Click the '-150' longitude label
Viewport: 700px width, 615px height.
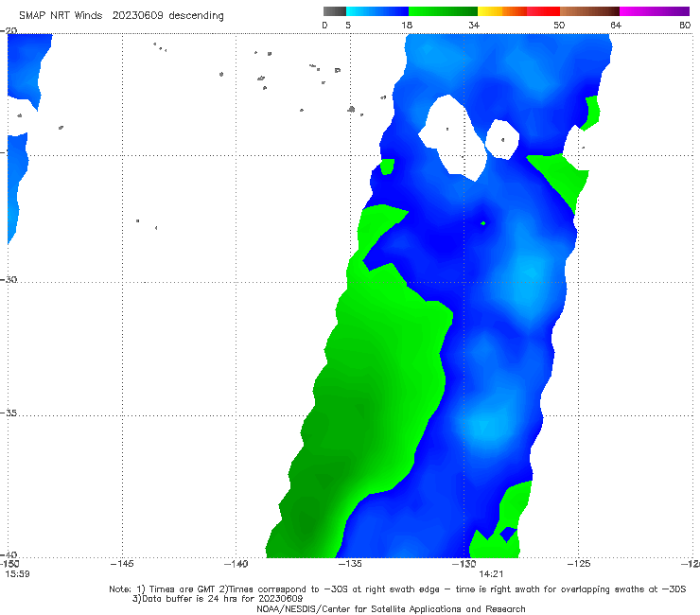(9, 564)
